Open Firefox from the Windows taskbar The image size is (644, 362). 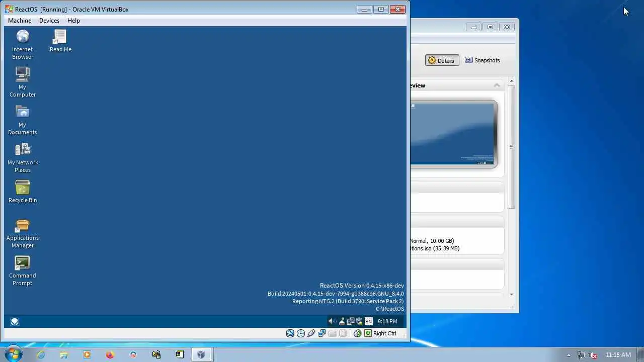pos(110,354)
